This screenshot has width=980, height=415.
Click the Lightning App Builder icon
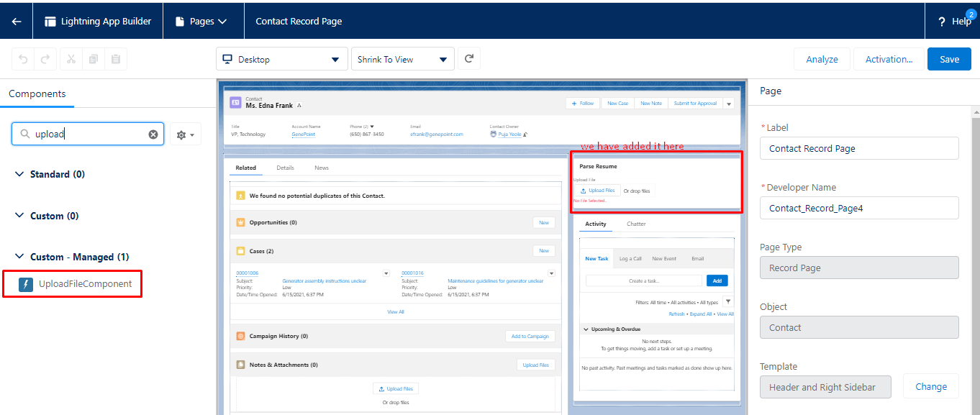click(x=50, y=22)
